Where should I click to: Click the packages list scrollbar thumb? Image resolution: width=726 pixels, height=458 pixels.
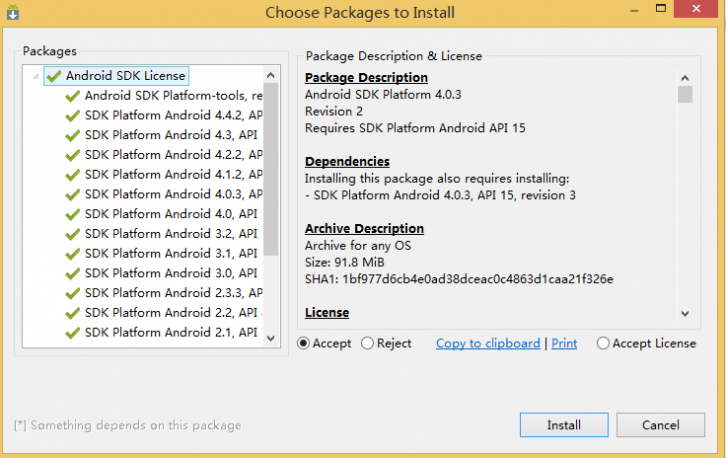(x=271, y=169)
